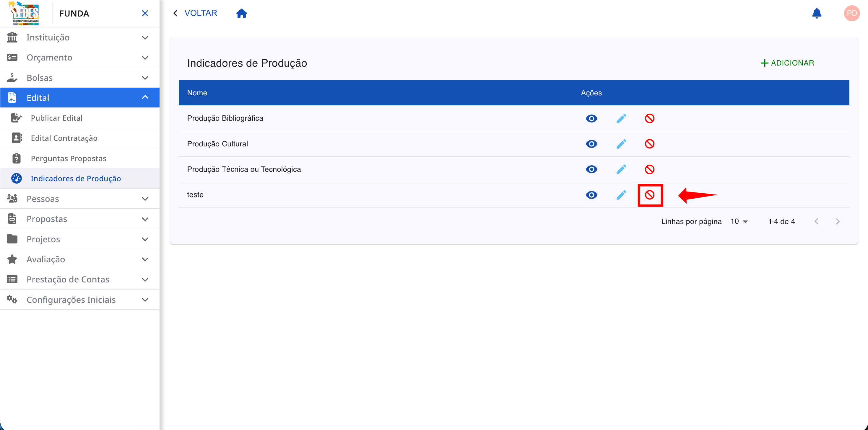868x430 pixels.
Task: Click the Edital document icon
Action: (x=12, y=98)
